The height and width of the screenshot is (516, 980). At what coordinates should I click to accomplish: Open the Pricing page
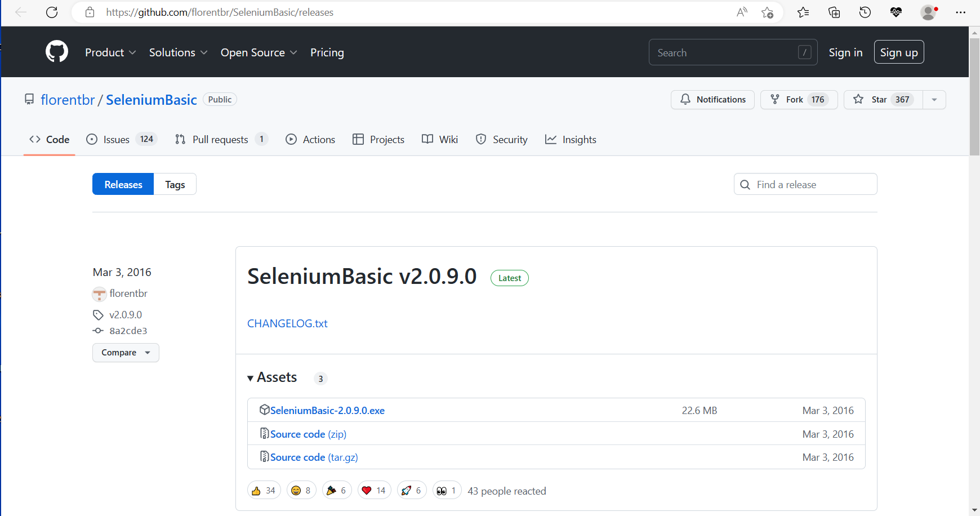(327, 52)
